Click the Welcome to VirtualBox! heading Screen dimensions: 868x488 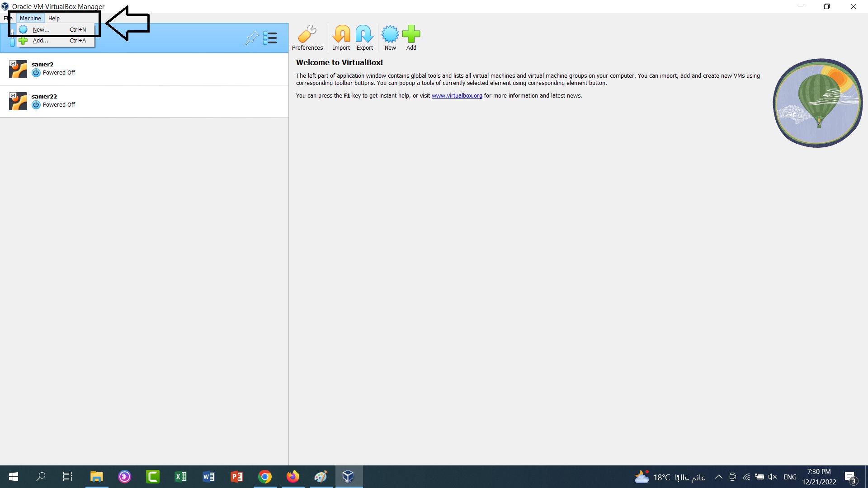pyautogui.click(x=340, y=62)
